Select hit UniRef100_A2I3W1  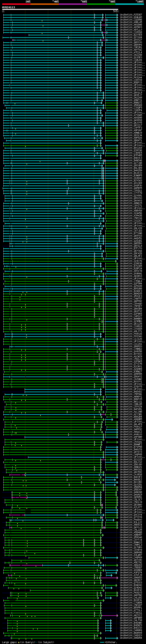tap(131, 414)
